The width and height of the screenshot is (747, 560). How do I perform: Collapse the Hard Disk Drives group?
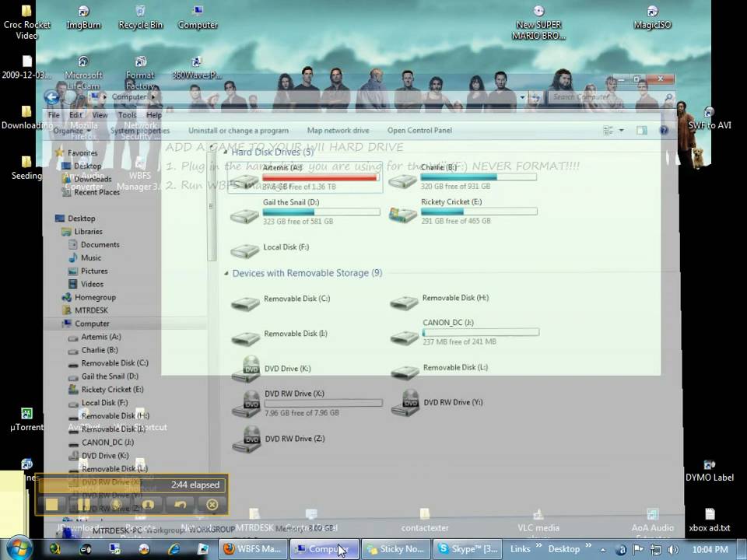point(226,152)
